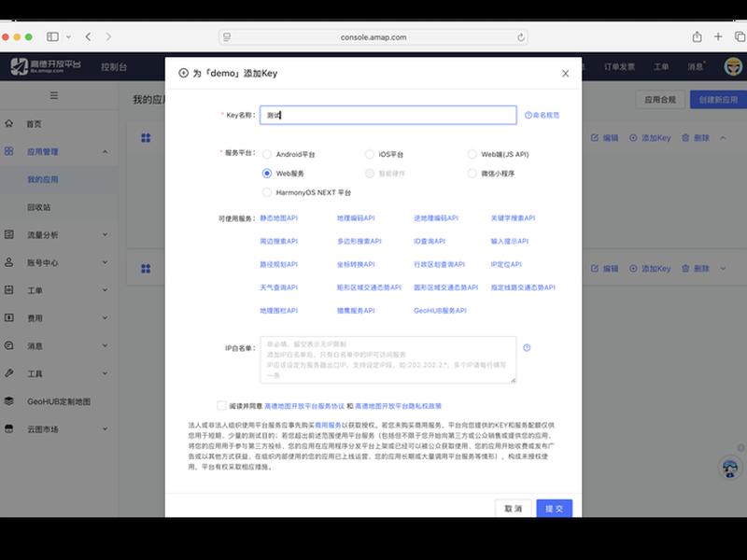The width and height of the screenshot is (747, 560).
Task: Click Safari's sidebar toggle icon
Action: [52, 36]
